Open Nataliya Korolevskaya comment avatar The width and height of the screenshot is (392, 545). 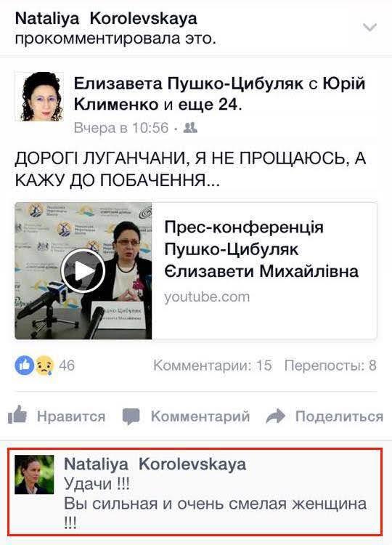click(34, 475)
